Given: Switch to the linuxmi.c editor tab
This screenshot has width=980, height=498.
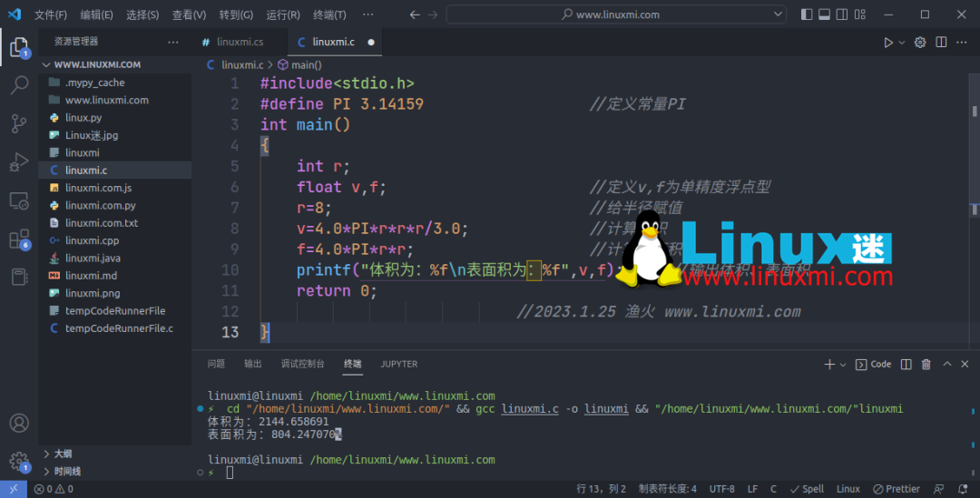Looking at the screenshot, I should click(334, 42).
